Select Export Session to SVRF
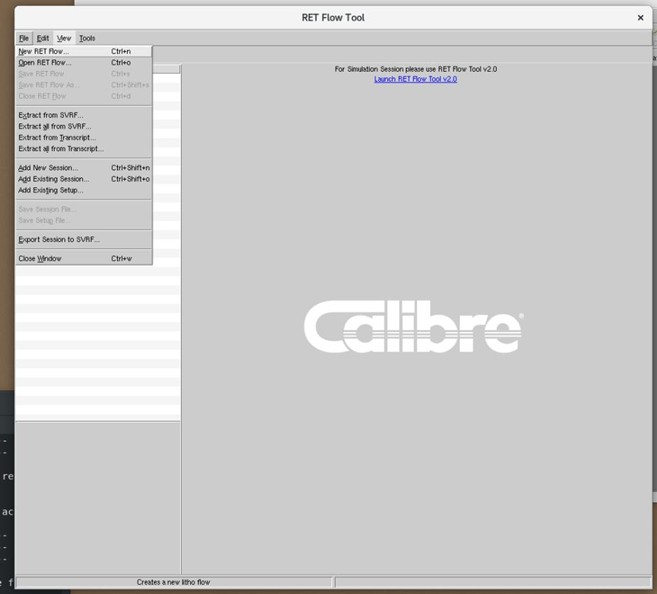 coord(84,240)
